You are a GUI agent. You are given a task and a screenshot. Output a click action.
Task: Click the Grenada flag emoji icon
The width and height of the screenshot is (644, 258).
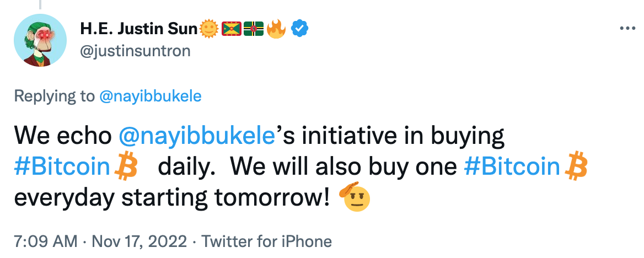click(x=231, y=29)
